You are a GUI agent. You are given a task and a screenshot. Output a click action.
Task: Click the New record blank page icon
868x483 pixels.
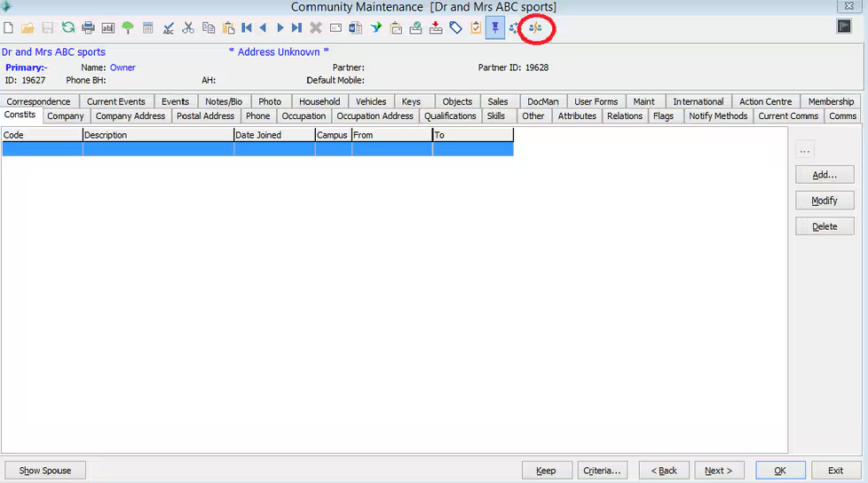pyautogui.click(x=8, y=28)
